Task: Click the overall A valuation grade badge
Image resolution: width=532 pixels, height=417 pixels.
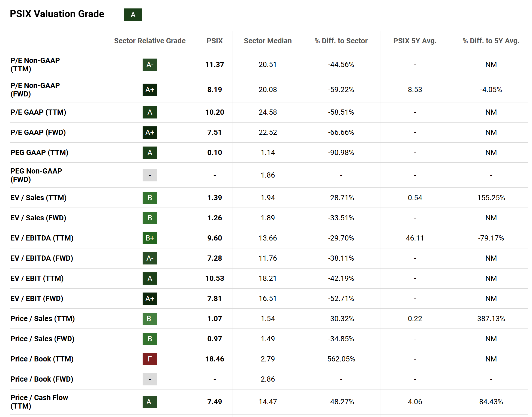Action: [x=133, y=15]
